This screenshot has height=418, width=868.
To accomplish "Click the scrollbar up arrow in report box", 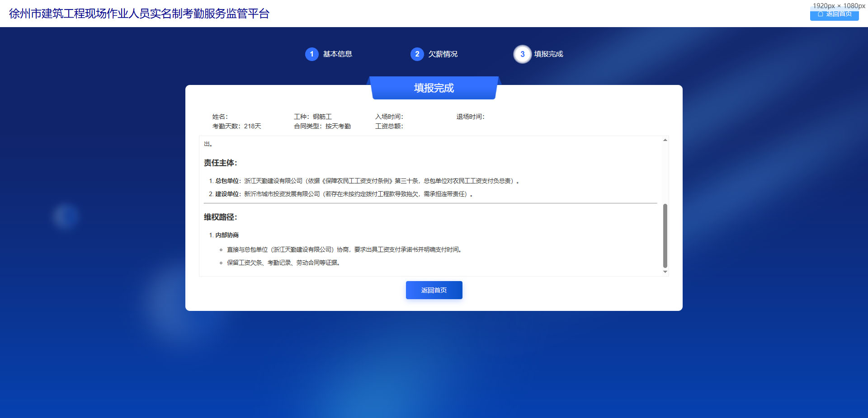I will click(x=665, y=140).
